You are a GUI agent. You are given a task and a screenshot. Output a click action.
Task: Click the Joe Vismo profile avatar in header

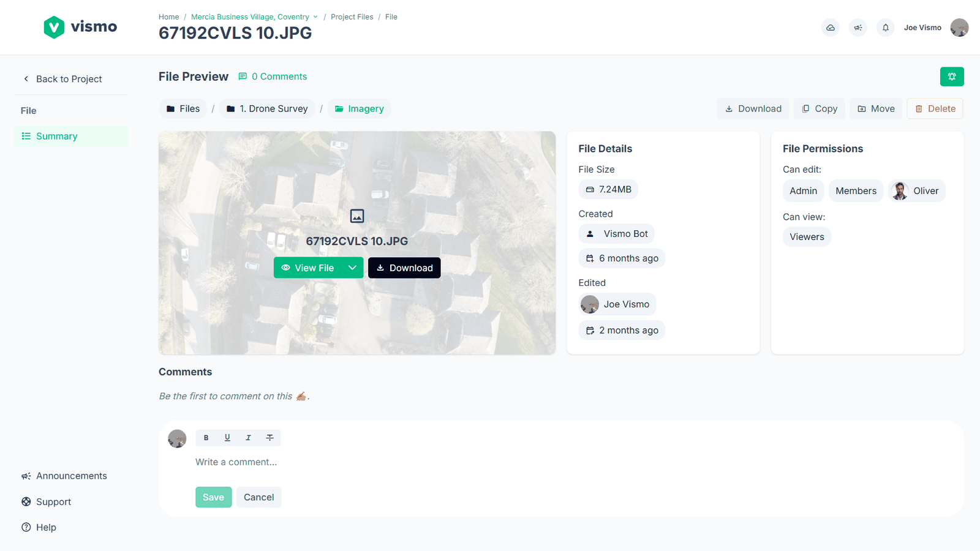pos(959,28)
